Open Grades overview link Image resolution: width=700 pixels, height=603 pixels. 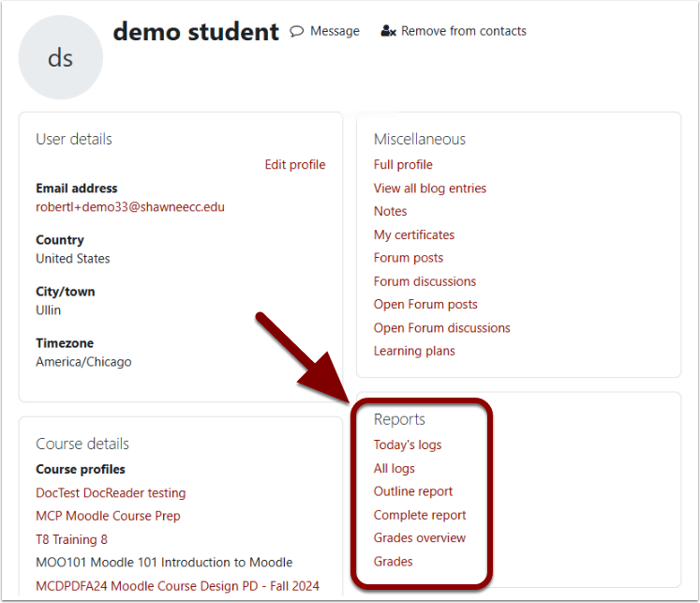420,538
